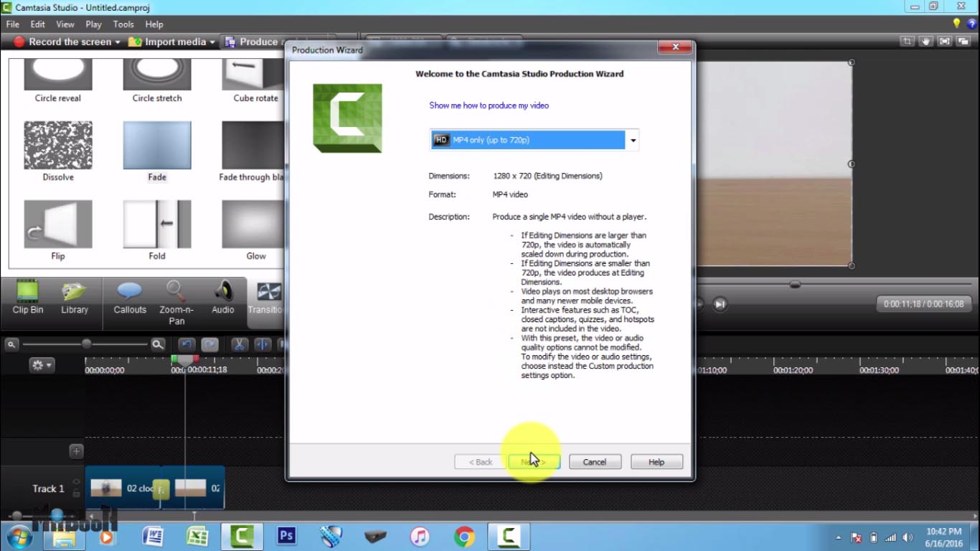Click the crop icon above the preview
The image size is (980, 551).
point(908,42)
